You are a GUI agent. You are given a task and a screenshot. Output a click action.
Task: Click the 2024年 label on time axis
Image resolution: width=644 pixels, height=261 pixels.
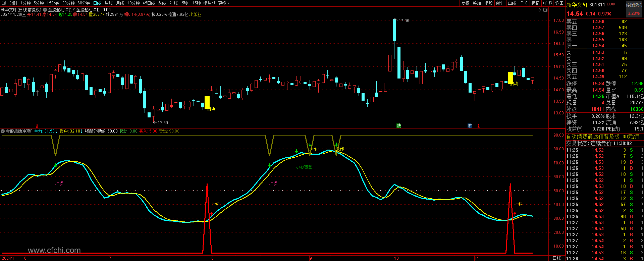[8, 258]
